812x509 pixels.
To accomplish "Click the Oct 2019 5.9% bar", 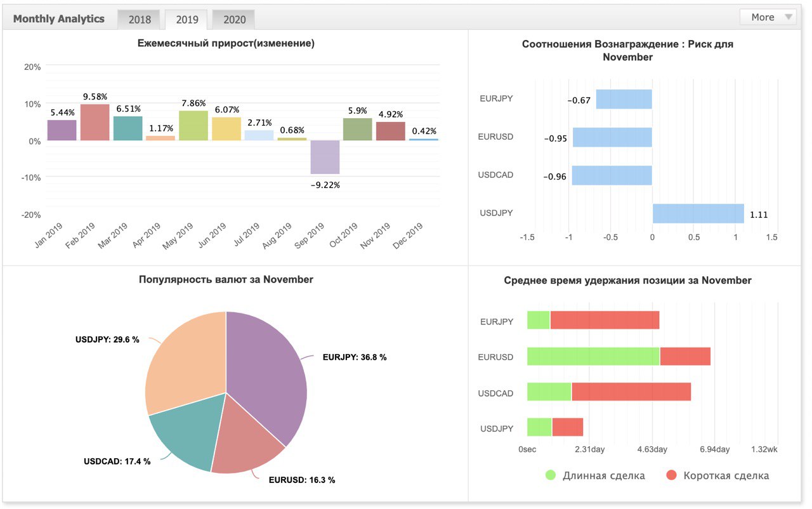I will click(357, 129).
